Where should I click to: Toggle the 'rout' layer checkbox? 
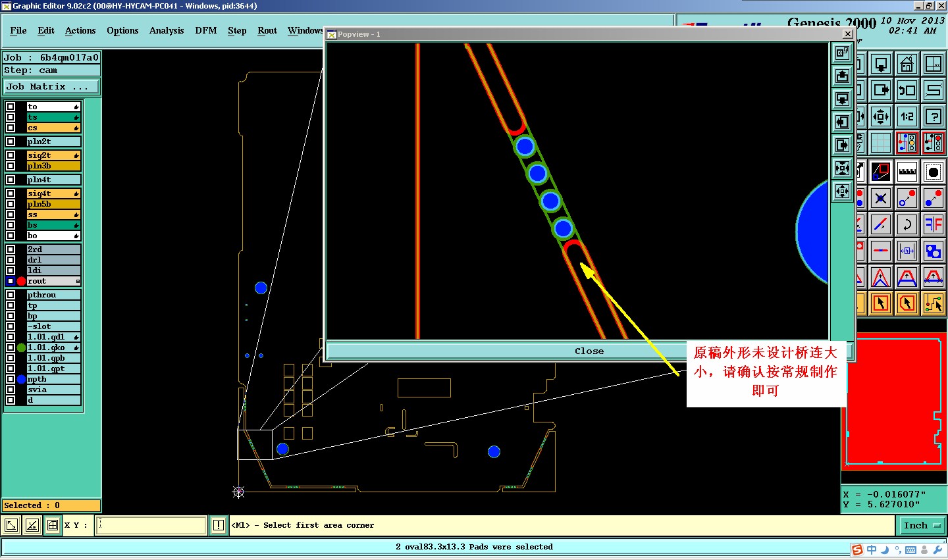point(11,281)
